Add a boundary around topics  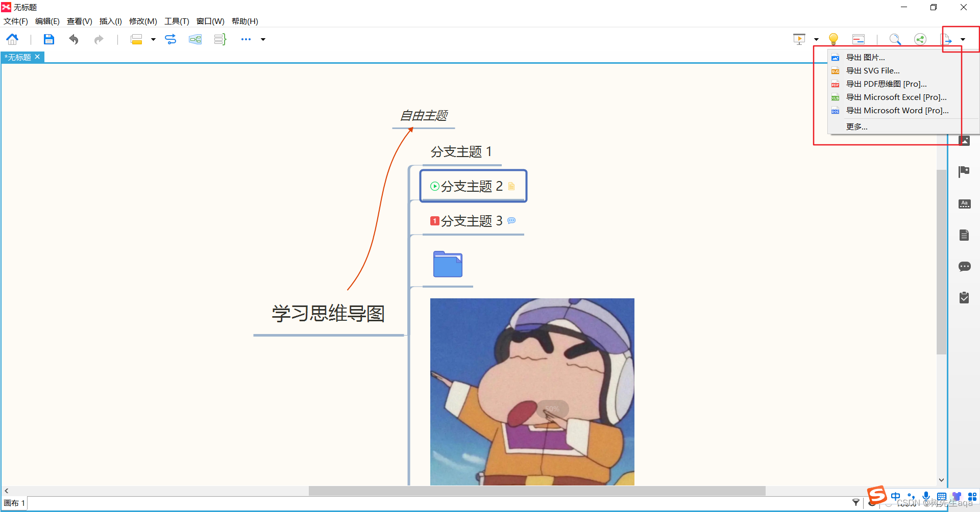coord(195,39)
